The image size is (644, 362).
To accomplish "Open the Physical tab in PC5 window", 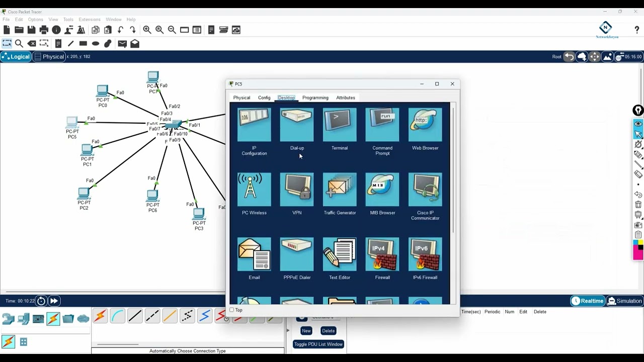I will point(242,98).
